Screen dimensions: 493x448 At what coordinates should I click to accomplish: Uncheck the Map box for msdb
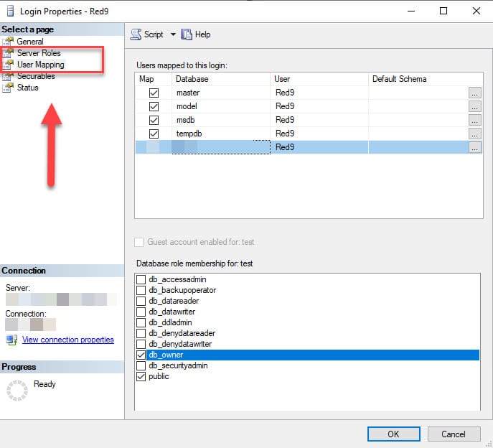click(154, 120)
